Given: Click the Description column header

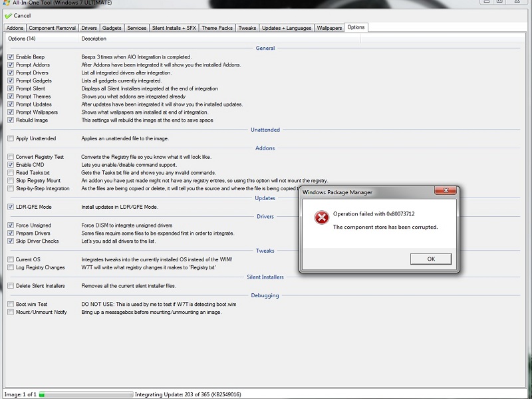Looking at the screenshot, I should [x=219, y=39].
